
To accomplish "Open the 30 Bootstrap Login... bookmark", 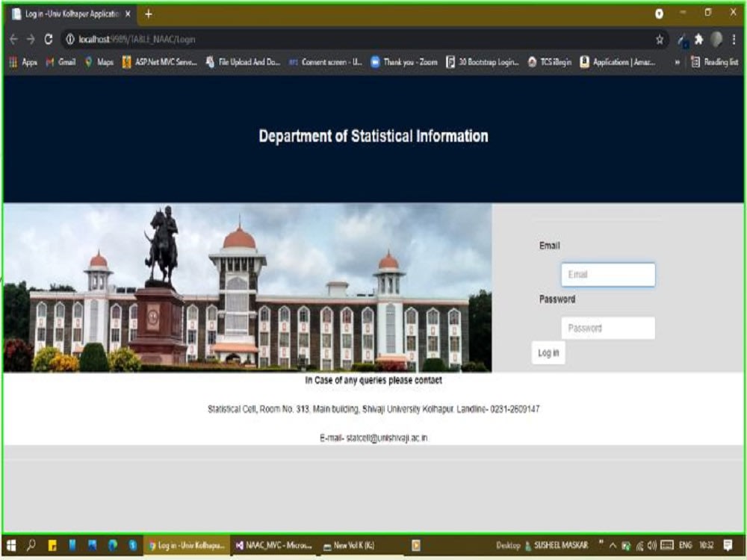I will [x=482, y=62].
